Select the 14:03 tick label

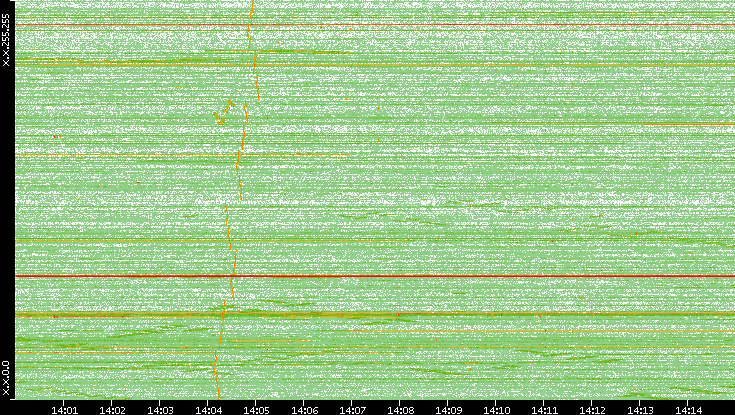tap(160, 410)
